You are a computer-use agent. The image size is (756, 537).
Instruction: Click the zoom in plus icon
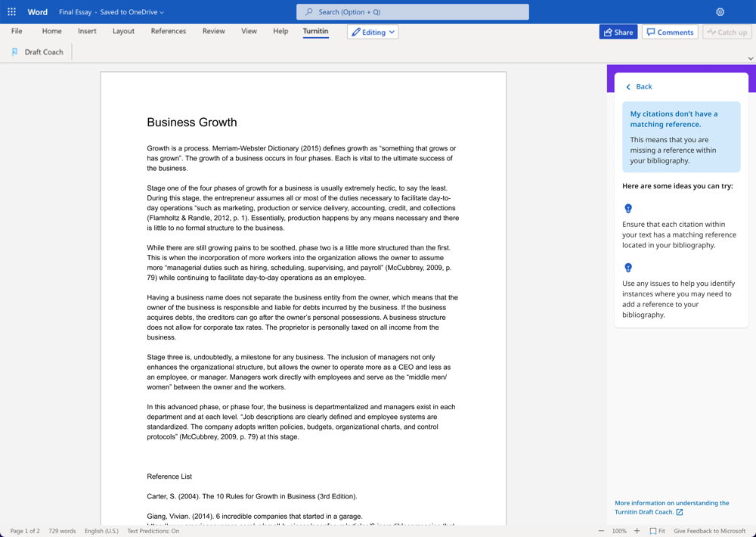637,531
